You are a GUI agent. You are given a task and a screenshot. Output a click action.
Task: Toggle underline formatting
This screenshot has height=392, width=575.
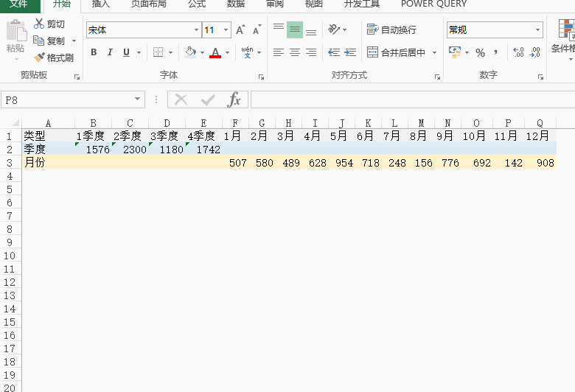(126, 52)
